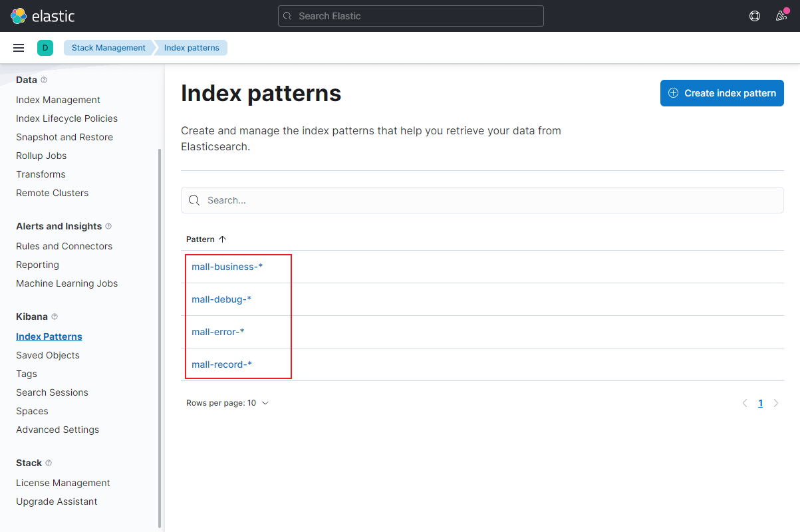Go to Stack Management breadcrumb
The height and width of the screenshot is (532, 800).
(x=108, y=48)
